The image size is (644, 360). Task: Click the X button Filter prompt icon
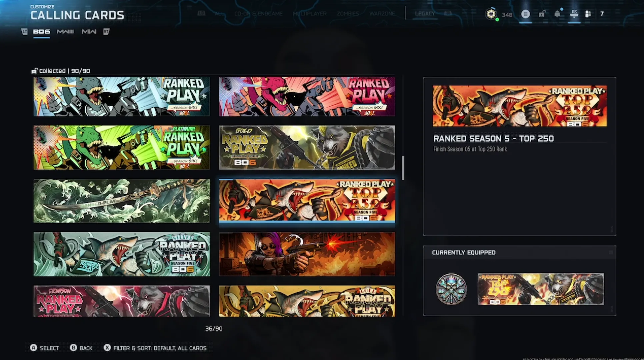(107, 348)
